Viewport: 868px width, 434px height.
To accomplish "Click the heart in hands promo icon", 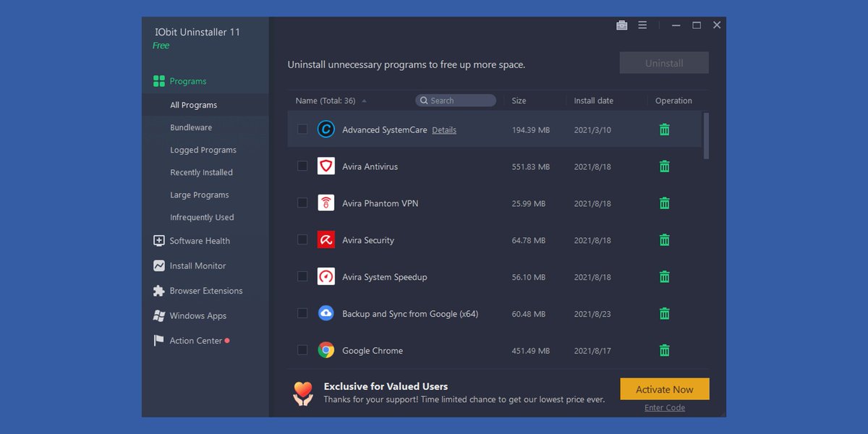I will (x=303, y=393).
